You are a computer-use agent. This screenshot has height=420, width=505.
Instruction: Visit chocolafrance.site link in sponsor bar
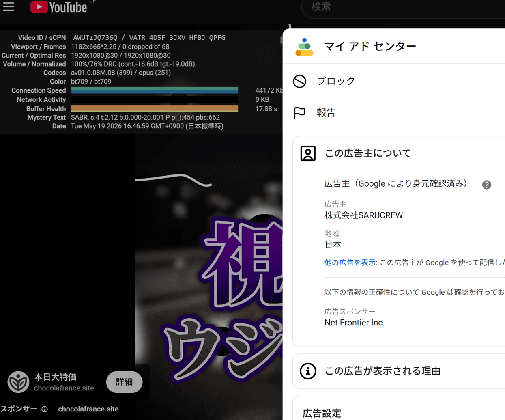pos(88,409)
